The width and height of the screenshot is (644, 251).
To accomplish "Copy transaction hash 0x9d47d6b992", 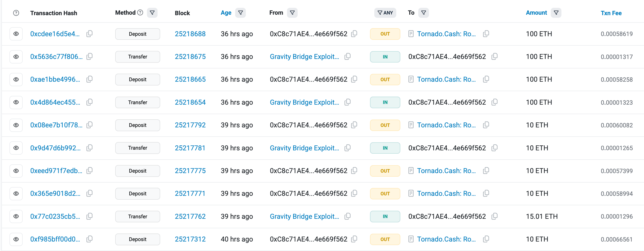I will 89,148.
